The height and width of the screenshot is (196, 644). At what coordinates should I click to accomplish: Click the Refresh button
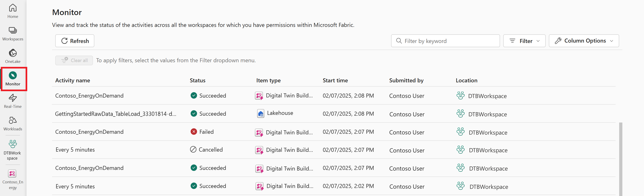pyautogui.click(x=75, y=41)
